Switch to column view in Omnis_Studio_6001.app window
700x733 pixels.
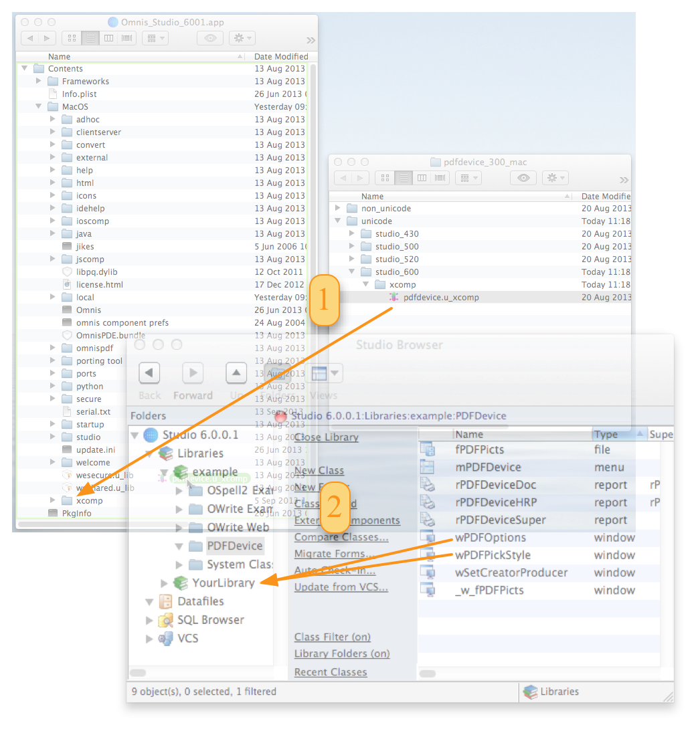click(108, 38)
